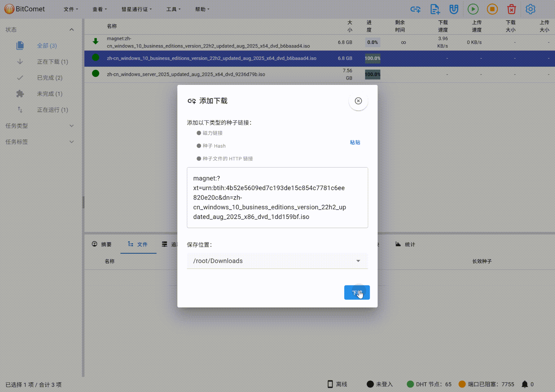
Task: Expand the 任务类型 sidebar section
Action: coord(72,126)
